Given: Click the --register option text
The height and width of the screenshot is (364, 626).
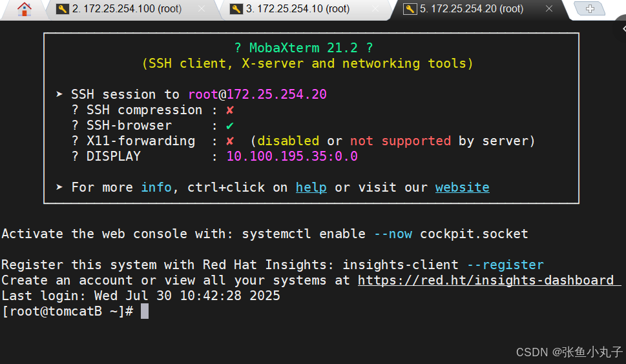Looking at the screenshot, I should point(505,265).
